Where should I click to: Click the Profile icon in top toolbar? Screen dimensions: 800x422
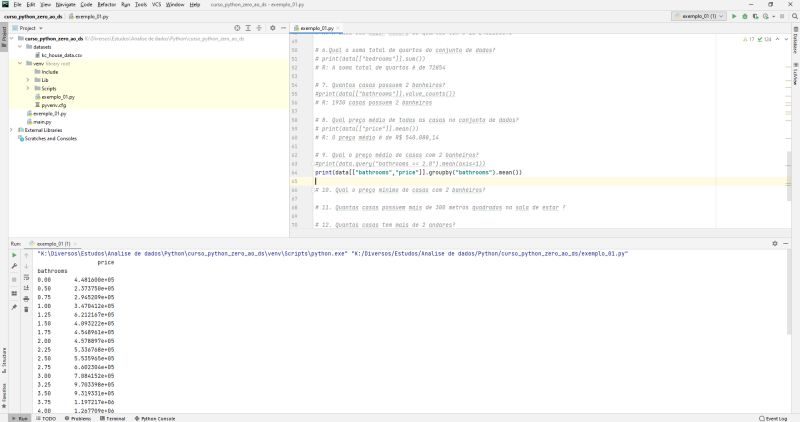[765, 16]
